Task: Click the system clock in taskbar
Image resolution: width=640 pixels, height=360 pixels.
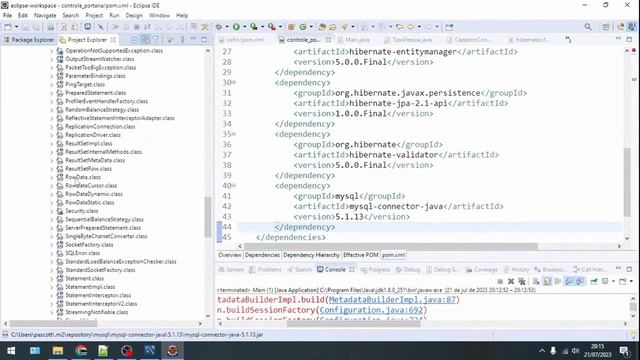Action: 597,351
